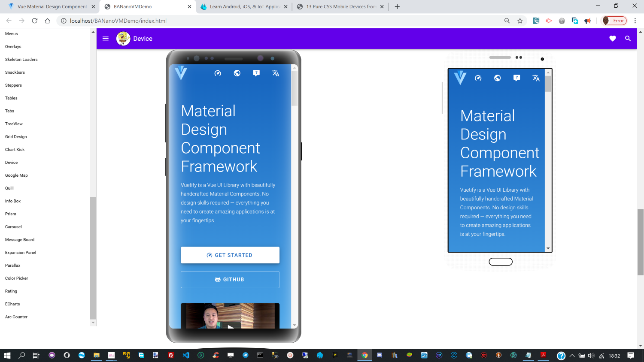Click Vuetify logo in right phone preview
This screenshot has width=644, height=362.
coord(460,78)
